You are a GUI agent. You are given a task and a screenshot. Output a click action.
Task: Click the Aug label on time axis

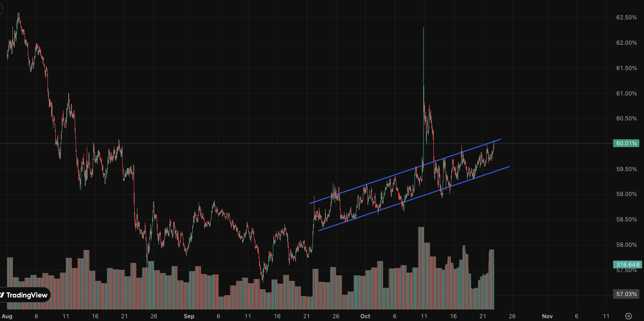click(7, 316)
